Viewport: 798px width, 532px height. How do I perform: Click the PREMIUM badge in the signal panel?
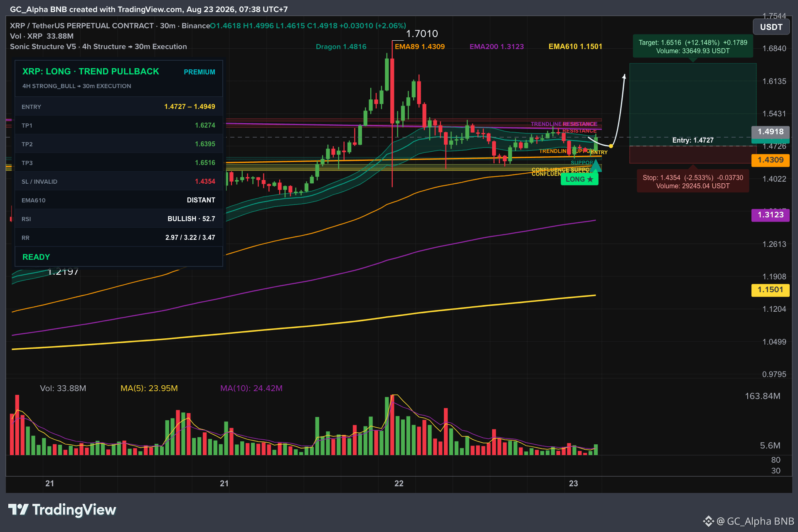click(x=199, y=72)
